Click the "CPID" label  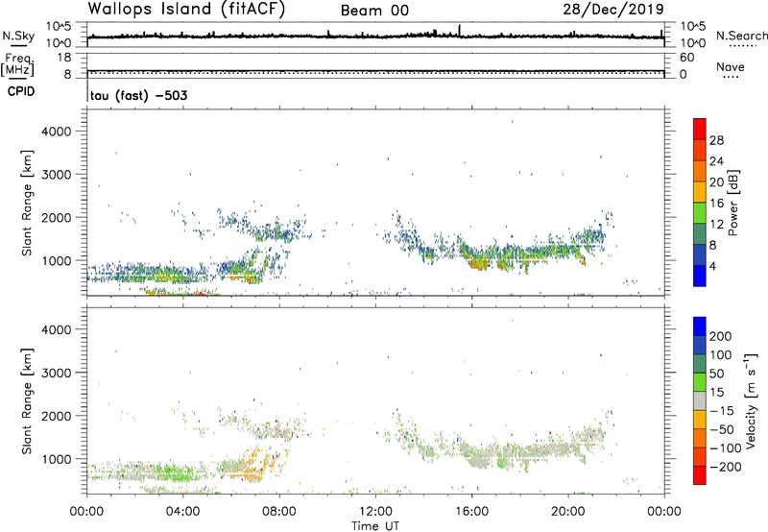pyautogui.click(x=20, y=91)
